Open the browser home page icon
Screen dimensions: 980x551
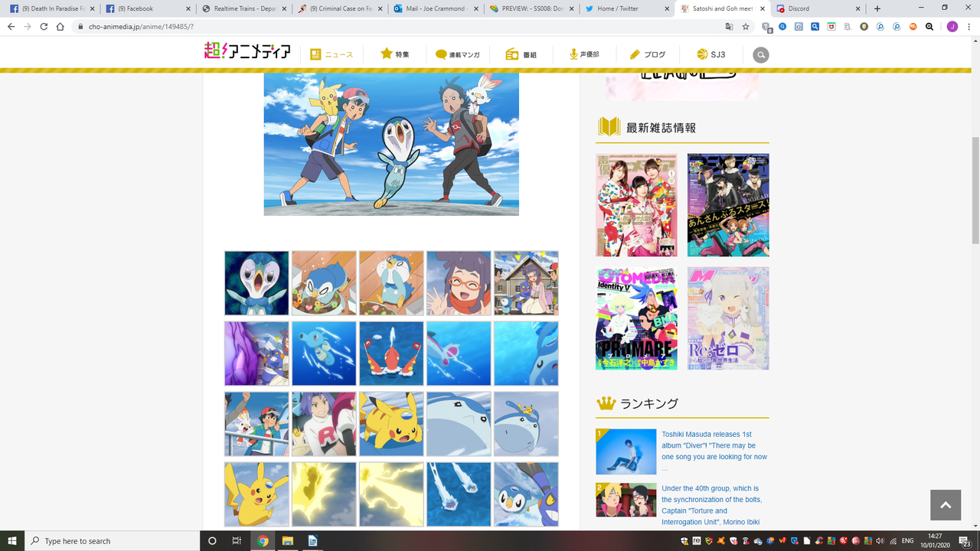60,26
